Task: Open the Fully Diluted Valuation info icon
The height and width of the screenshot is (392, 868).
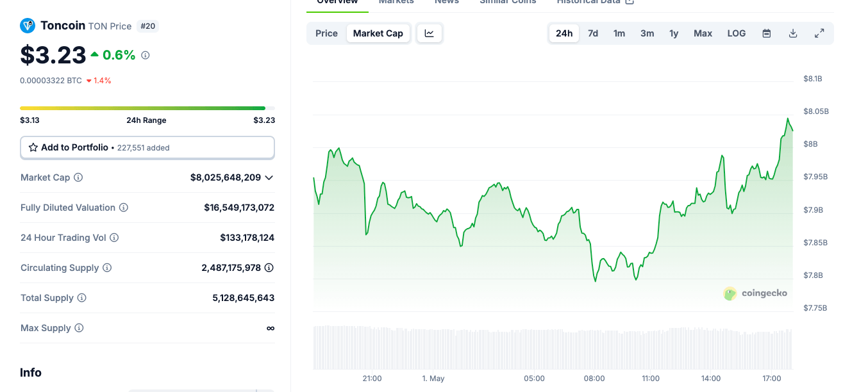Action: [124, 208]
